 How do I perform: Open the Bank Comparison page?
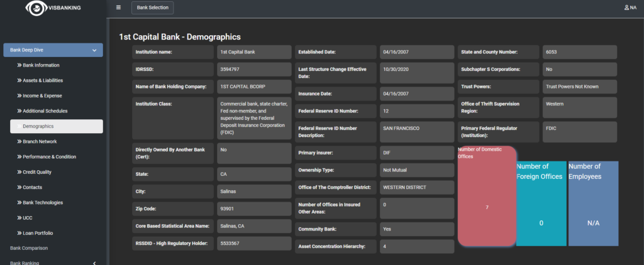(x=29, y=248)
